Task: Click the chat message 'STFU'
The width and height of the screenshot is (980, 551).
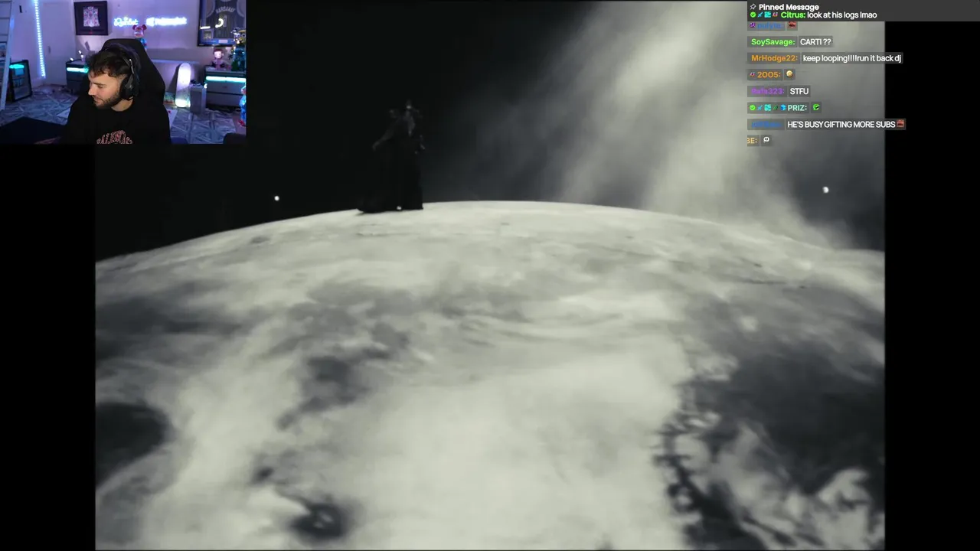Action: 799,91
